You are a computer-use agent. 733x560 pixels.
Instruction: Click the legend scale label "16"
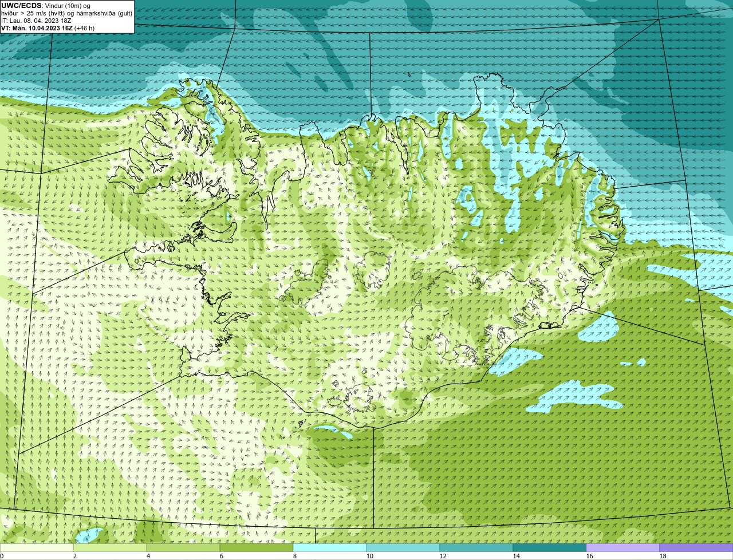[x=590, y=556]
